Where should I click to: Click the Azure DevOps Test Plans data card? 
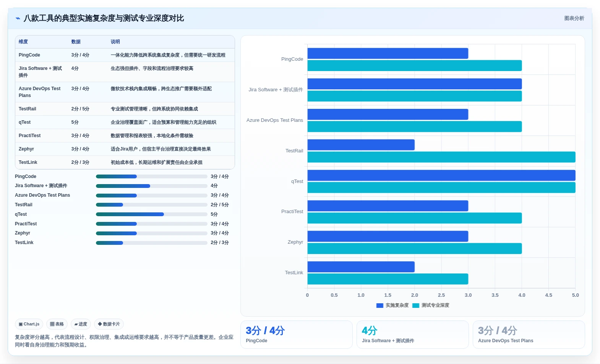tap(529, 335)
